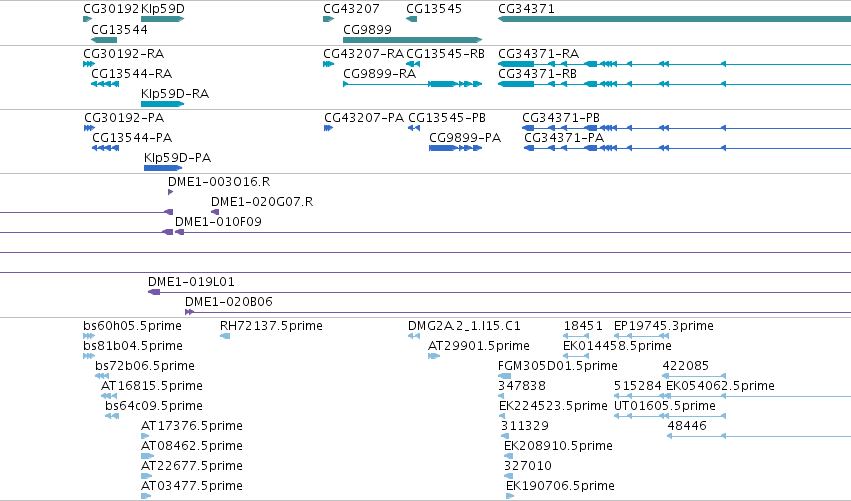Screen dimensions: 851x501
Task: Click the CG34371-RA transcript label
Action: 538,54
